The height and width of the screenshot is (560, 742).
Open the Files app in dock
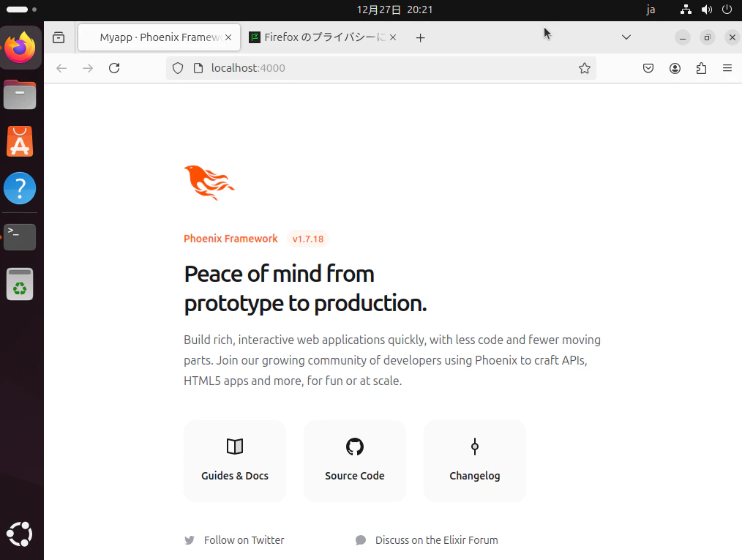click(x=20, y=94)
